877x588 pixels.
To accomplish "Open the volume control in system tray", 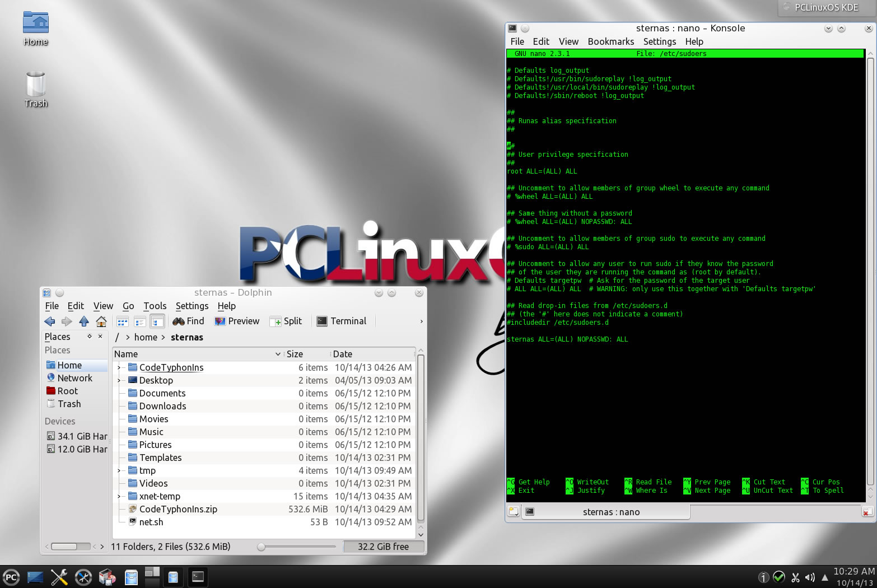I will pos(810,577).
